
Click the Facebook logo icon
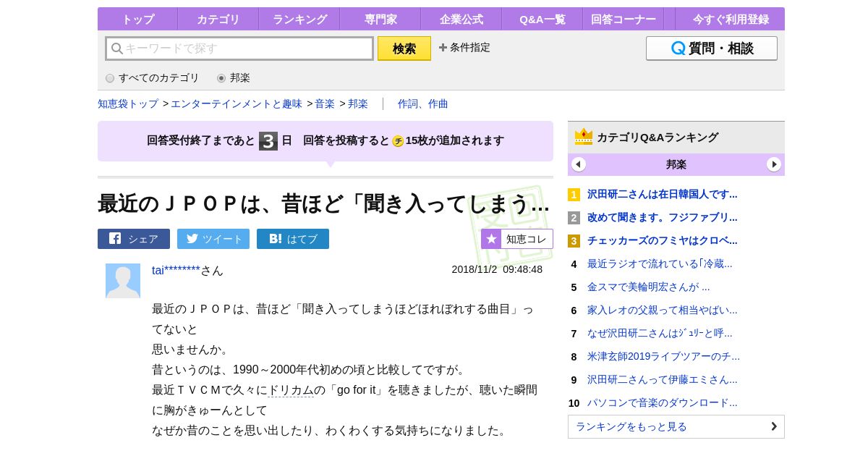tap(115, 238)
